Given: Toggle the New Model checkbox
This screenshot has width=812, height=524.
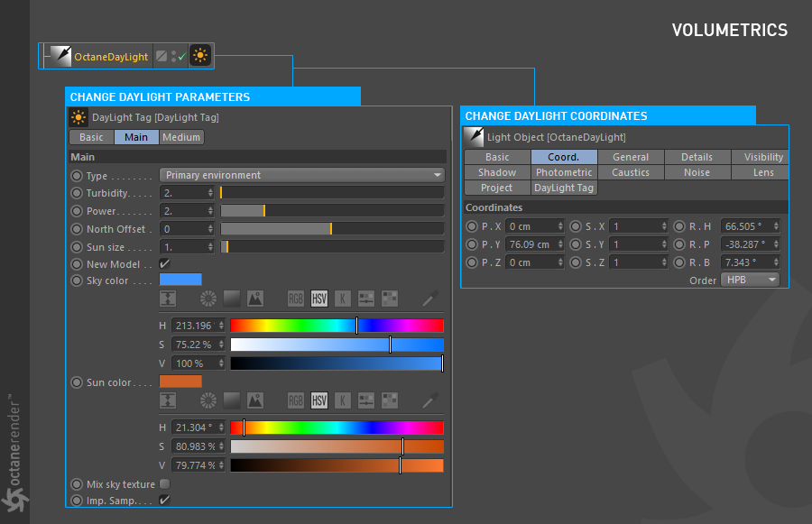Looking at the screenshot, I should 165,263.
